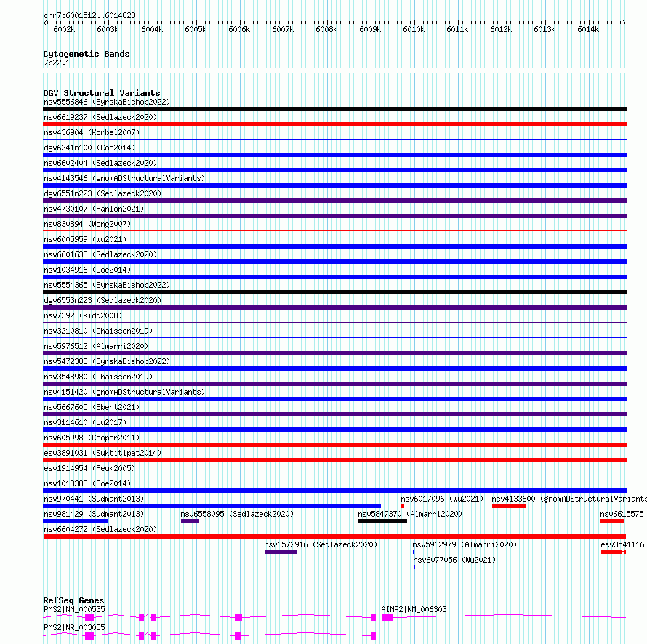Select esv3891031 (Suktitipat2014) label

(103, 453)
